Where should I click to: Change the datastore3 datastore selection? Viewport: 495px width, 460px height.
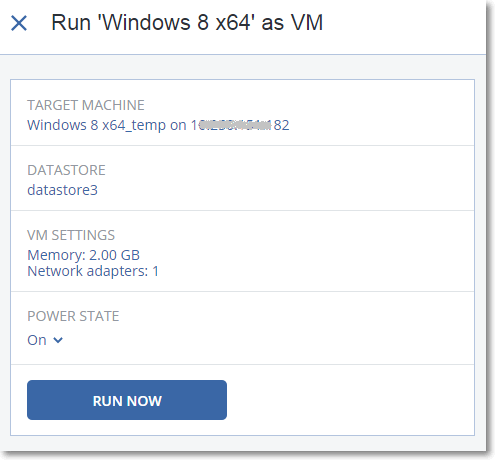62,190
